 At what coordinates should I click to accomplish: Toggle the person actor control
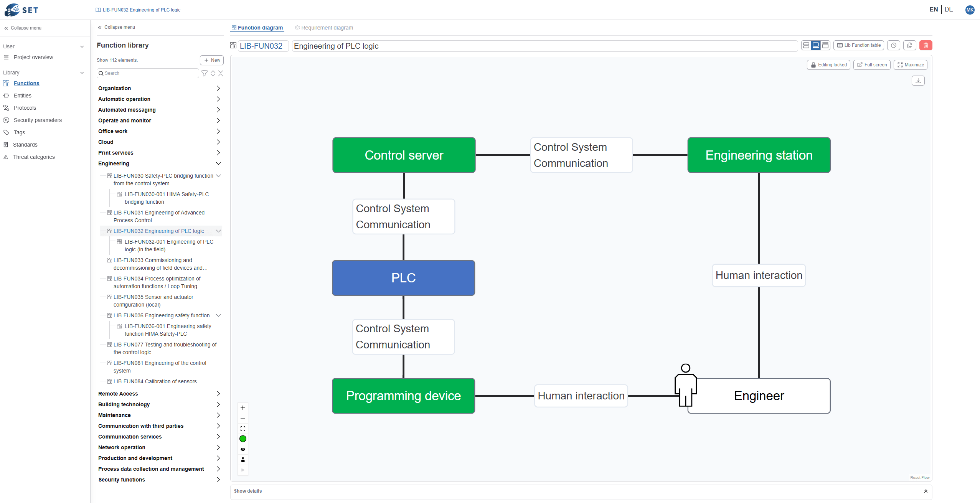click(243, 460)
